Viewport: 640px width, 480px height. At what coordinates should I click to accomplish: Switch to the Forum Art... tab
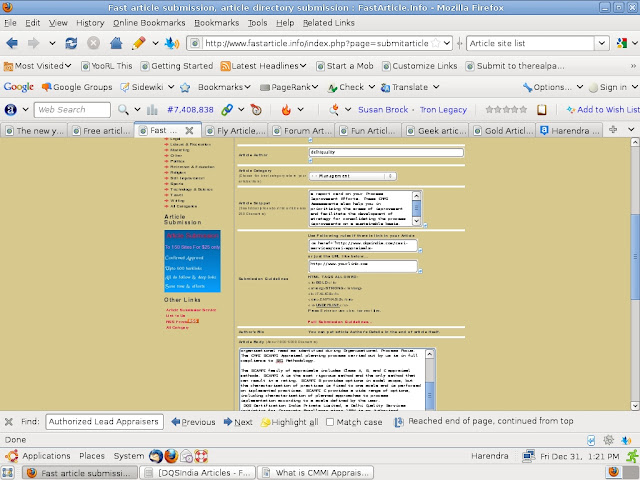click(x=306, y=130)
